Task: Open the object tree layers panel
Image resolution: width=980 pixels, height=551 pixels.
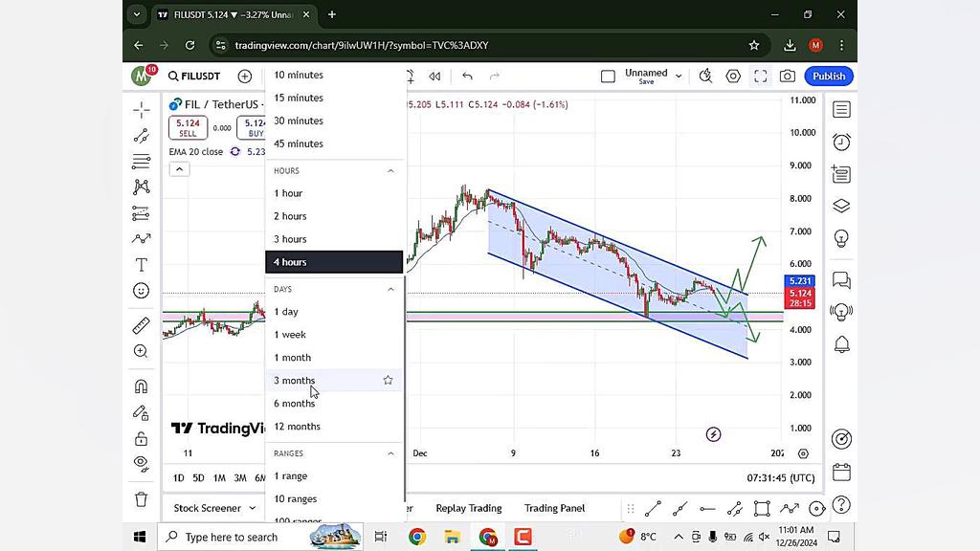Action: (841, 206)
